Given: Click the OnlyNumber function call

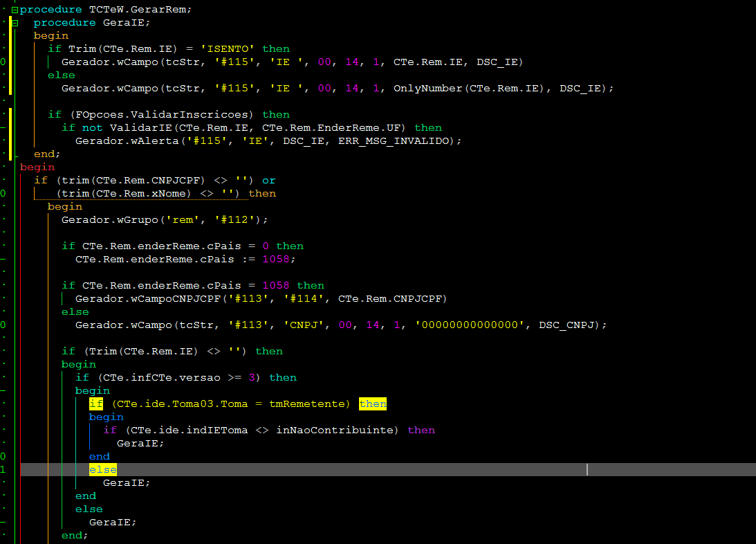Looking at the screenshot, I should click(428, 89).
